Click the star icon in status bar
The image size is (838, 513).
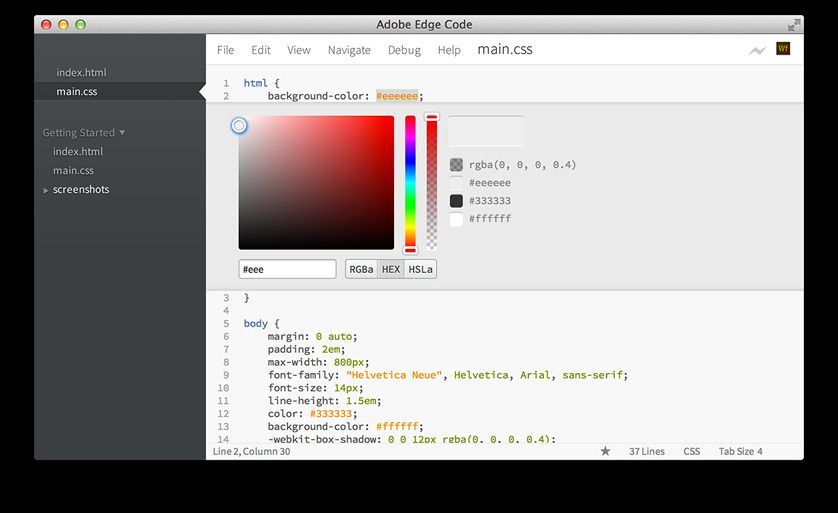click(x=605, y=452)
